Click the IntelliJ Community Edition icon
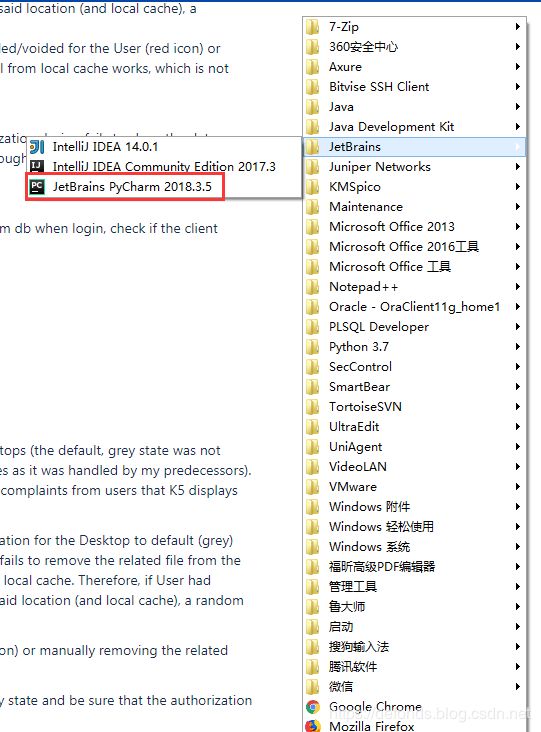This screenshot has width=541, height=732. tap(37, 166)
